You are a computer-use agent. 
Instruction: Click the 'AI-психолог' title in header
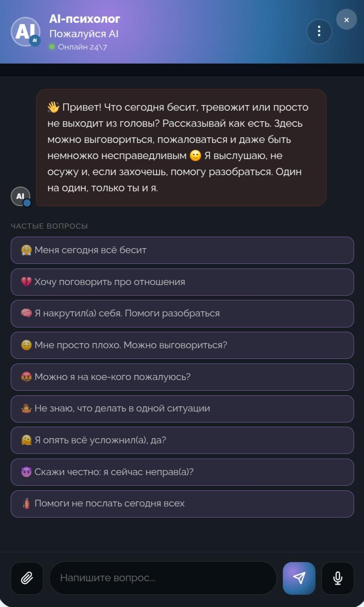85,19
